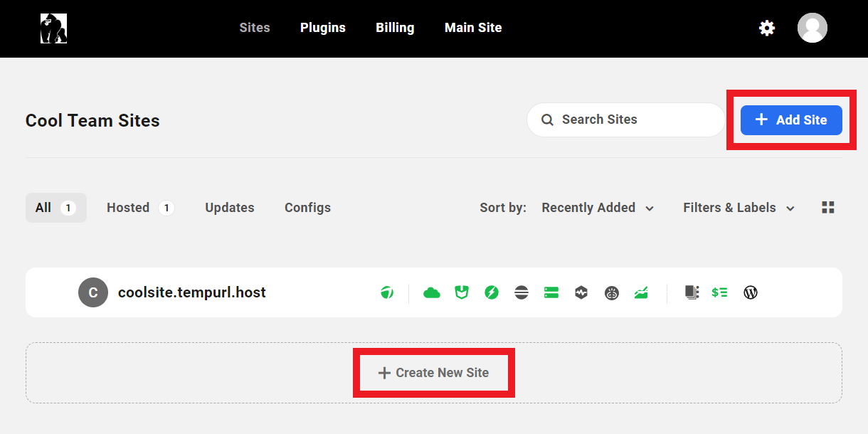Open the settings gear in the top bar

[766, 28]
